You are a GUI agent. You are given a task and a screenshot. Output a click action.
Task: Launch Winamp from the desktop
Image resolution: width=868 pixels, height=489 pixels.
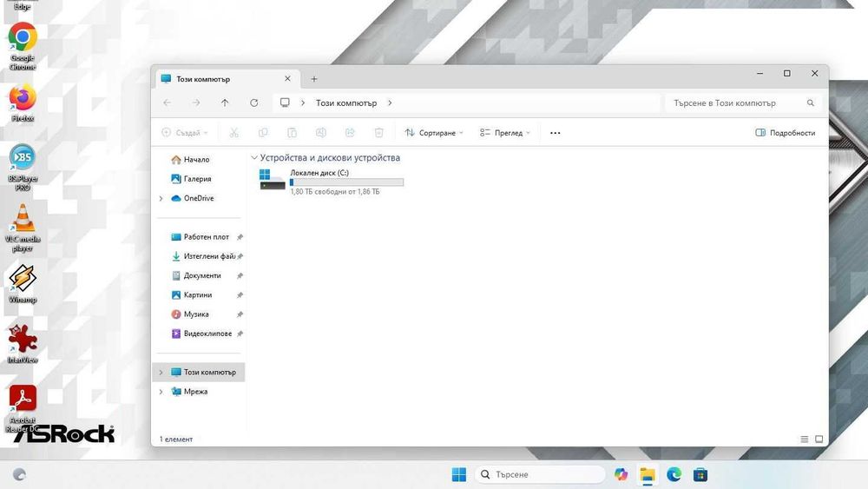pos(23,283)
